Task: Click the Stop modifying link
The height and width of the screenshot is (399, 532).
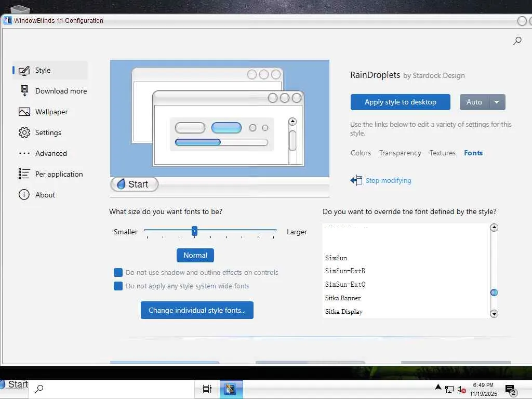Action: click(x=388, y=180)
